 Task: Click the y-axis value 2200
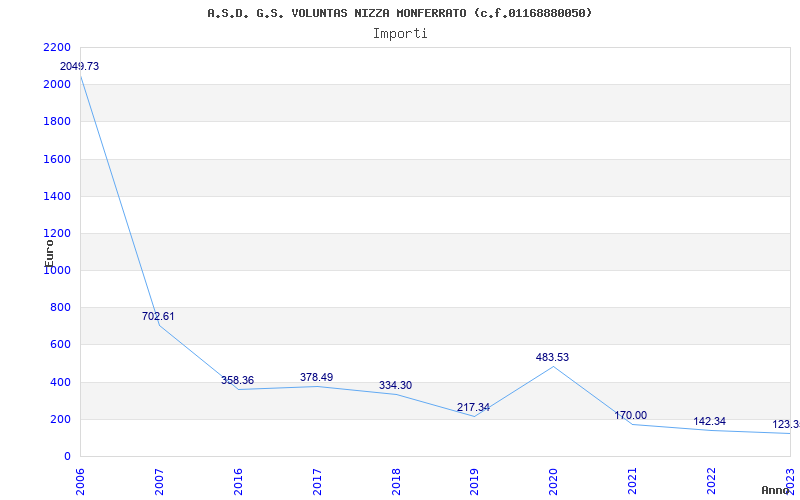pos(57,47)
